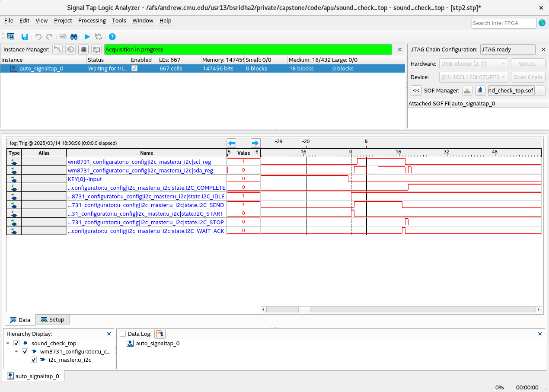Open the File menu
The image size is (549, 392).
pyautogui.click(x=9, y=20)
